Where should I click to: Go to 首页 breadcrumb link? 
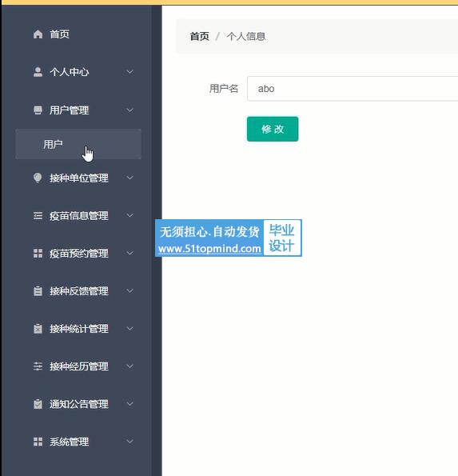tap(199, 37)
